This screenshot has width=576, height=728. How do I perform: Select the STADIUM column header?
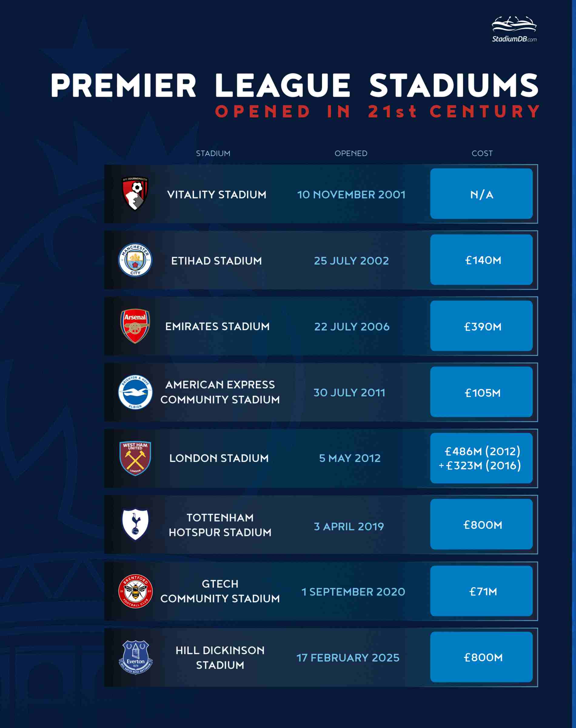click(213, 153)
